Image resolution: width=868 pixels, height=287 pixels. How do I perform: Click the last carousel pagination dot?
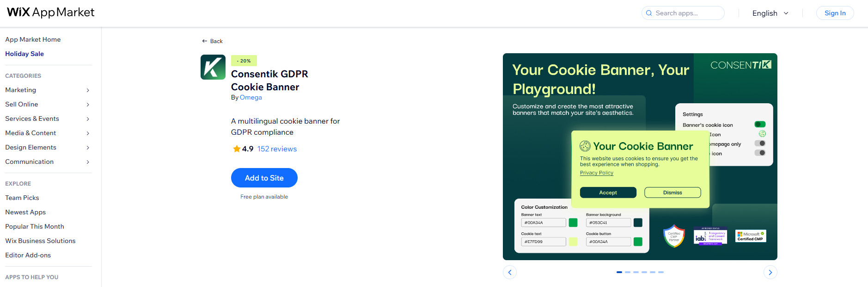[661, 272]
